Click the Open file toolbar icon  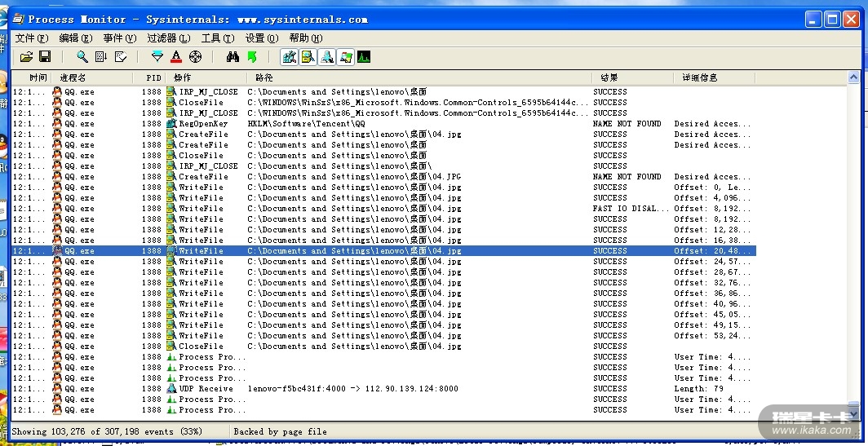[x=26, y=56]
